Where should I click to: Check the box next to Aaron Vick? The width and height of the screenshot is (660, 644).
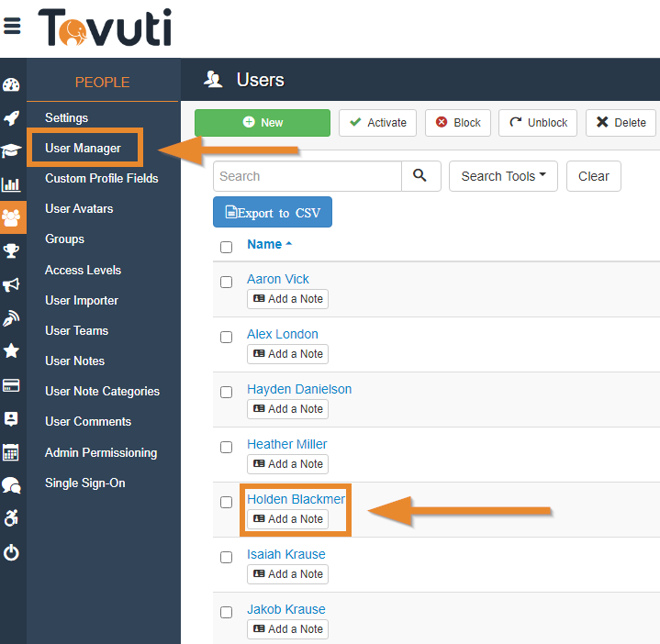[226, 282]
